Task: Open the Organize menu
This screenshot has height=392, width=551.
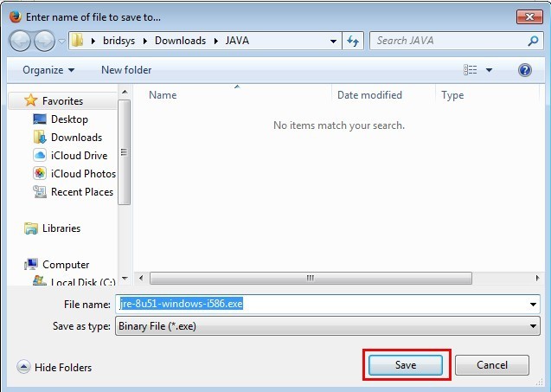Action: click(x=48, y=70)
